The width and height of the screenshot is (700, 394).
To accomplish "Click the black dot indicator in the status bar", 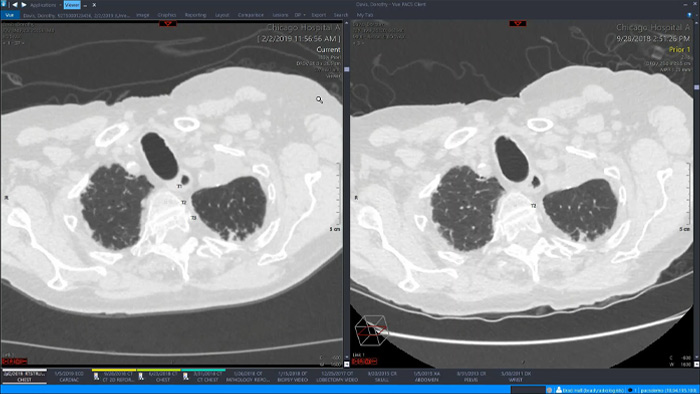I will pyautogui.click(x=630, y=390).
